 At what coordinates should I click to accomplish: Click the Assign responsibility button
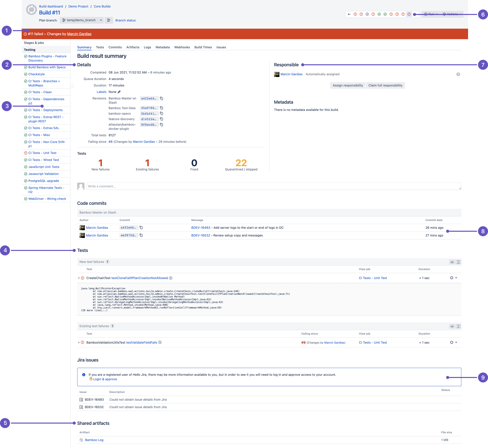(348, 85)
